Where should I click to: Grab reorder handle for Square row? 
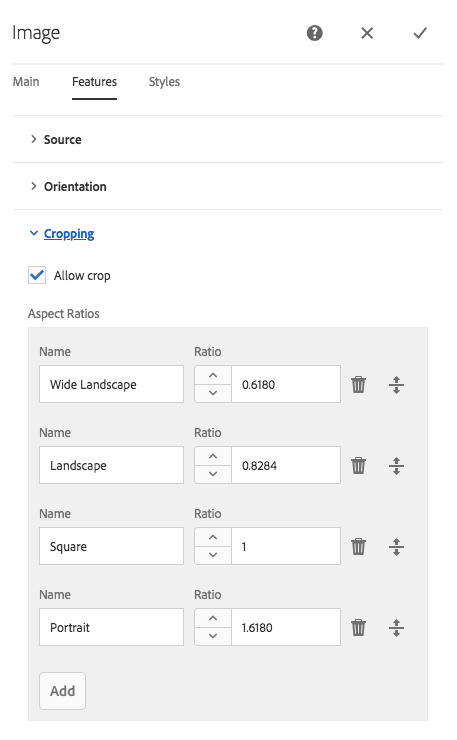(x=396, y=547)
